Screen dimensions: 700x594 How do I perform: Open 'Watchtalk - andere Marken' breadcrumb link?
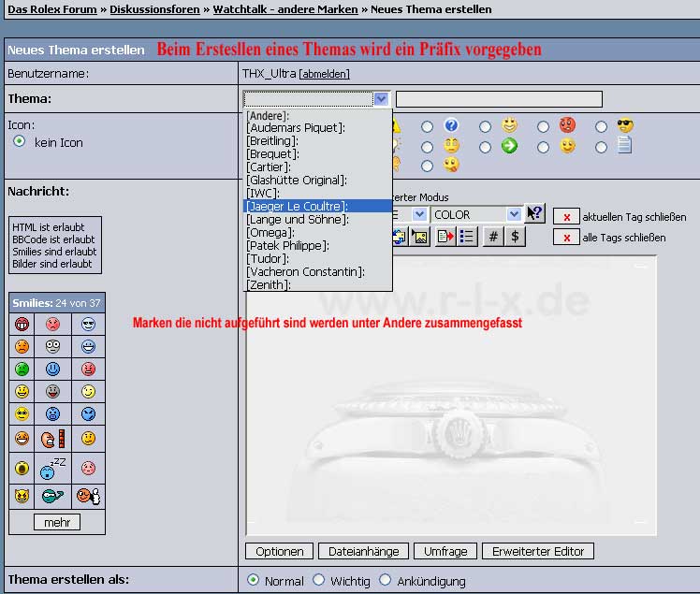[x=285, y=9]
